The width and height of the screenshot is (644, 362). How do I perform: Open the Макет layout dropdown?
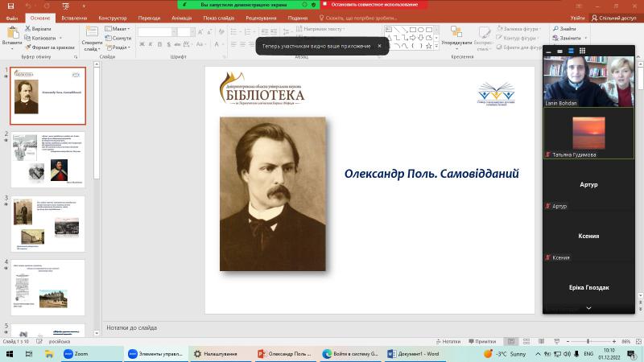tap(118, 28)
